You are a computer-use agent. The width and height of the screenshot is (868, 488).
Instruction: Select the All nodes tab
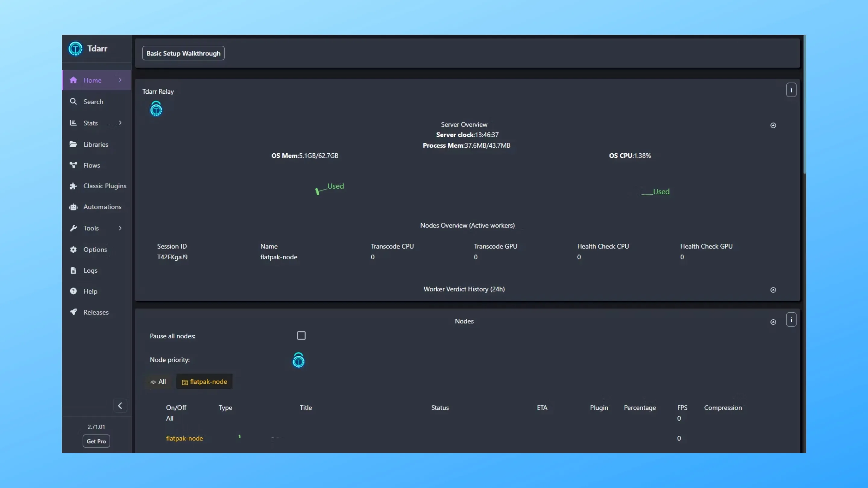click(158, 382)
